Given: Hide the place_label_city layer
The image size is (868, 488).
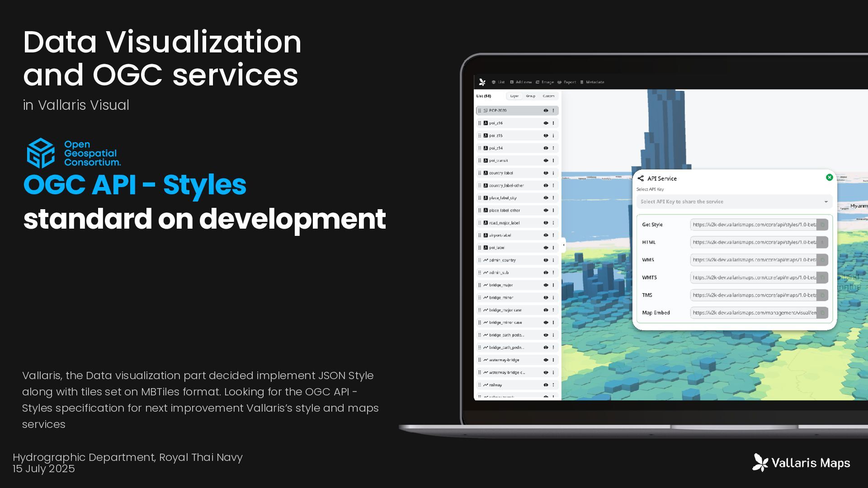Looking at the screenshot, I should click(x=546, y=198).
